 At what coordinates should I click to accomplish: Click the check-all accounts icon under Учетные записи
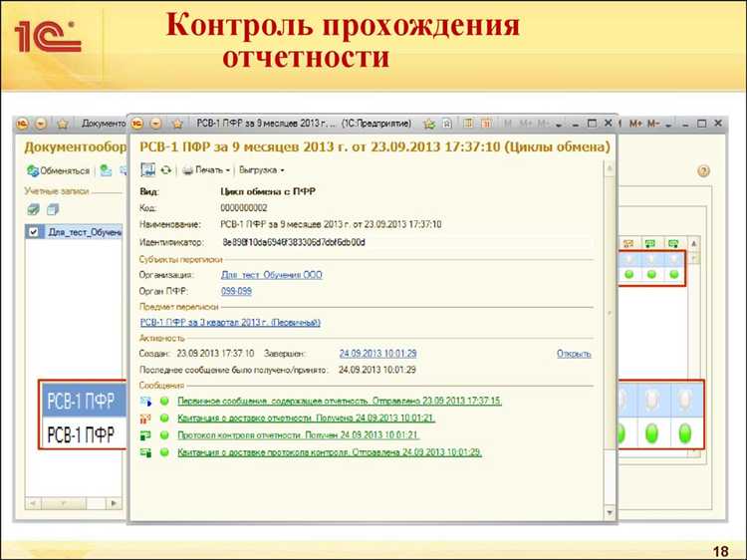(33, 208)
